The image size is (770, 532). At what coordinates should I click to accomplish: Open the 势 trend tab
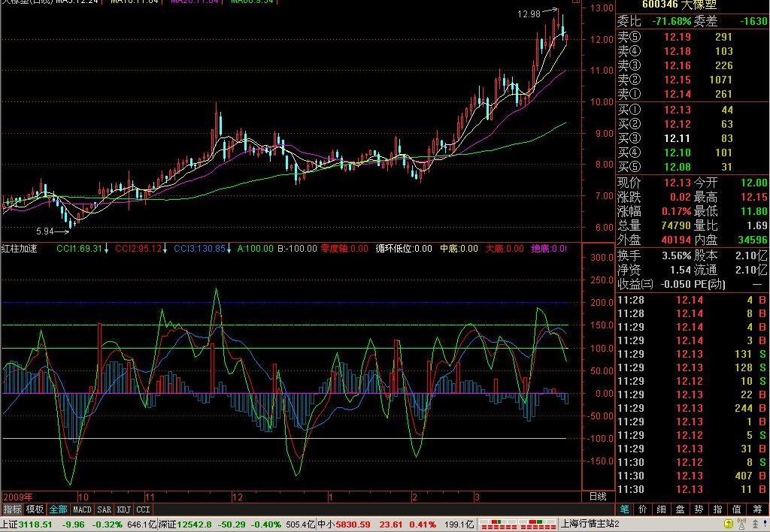point(699,509)
